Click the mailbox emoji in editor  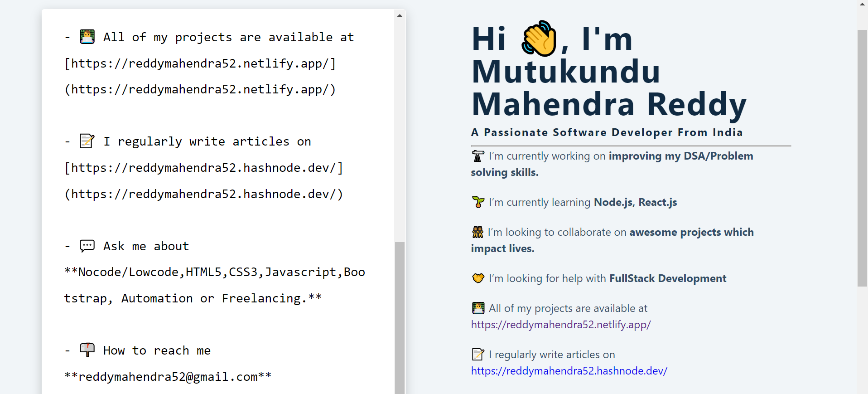click(87, 350)
